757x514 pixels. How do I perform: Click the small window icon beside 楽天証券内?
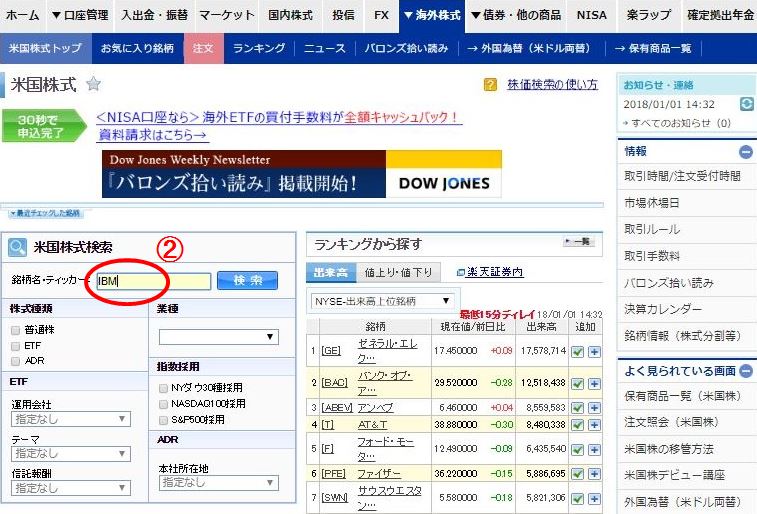point(460,273)
